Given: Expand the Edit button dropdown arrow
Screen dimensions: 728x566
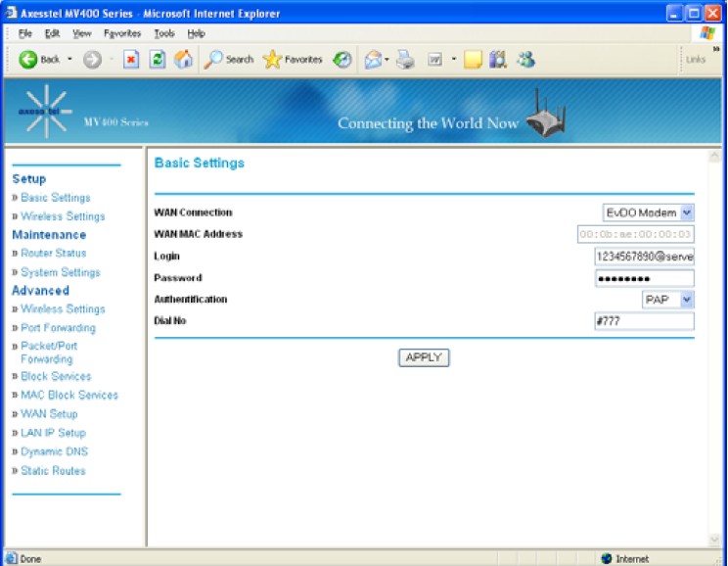Looking at the screenshot, I should pos(454,59).
